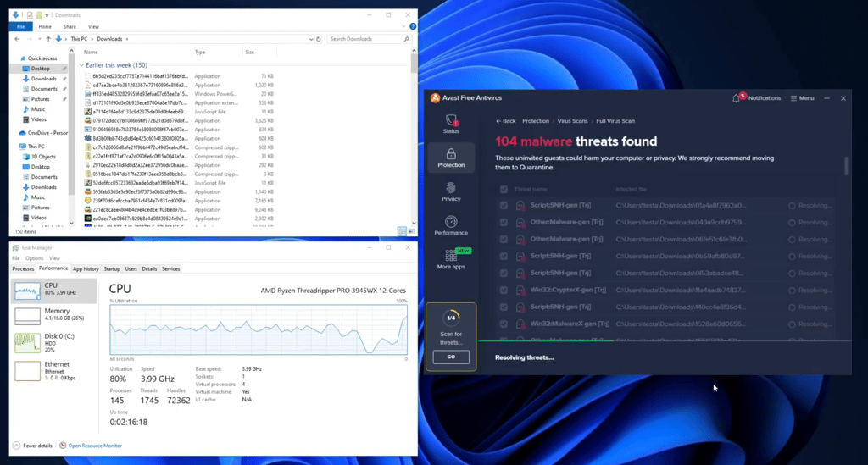Switch to App history tab in Task Manager
Image resolution: width=868 pixels, height=465 pixels.
[86, 268]
